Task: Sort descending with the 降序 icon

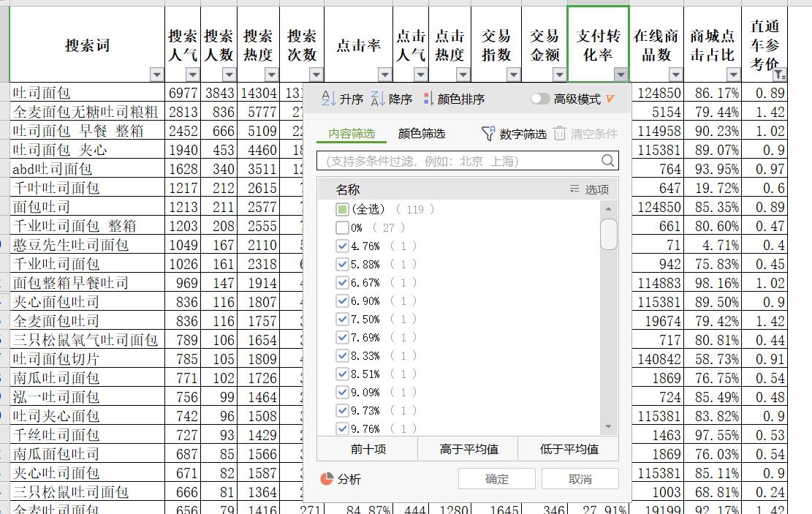Action: [378, 99]
